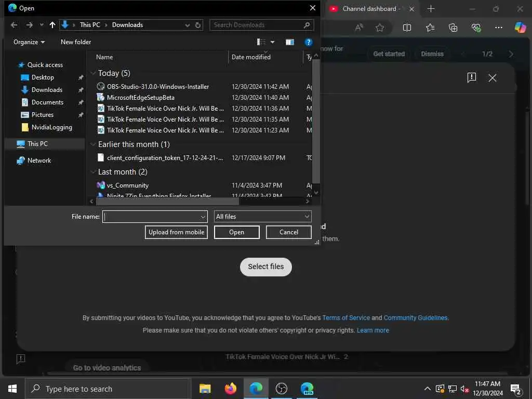Open YouTube Terms of Service link
This screenshot has height=399, width=532.
345,318
